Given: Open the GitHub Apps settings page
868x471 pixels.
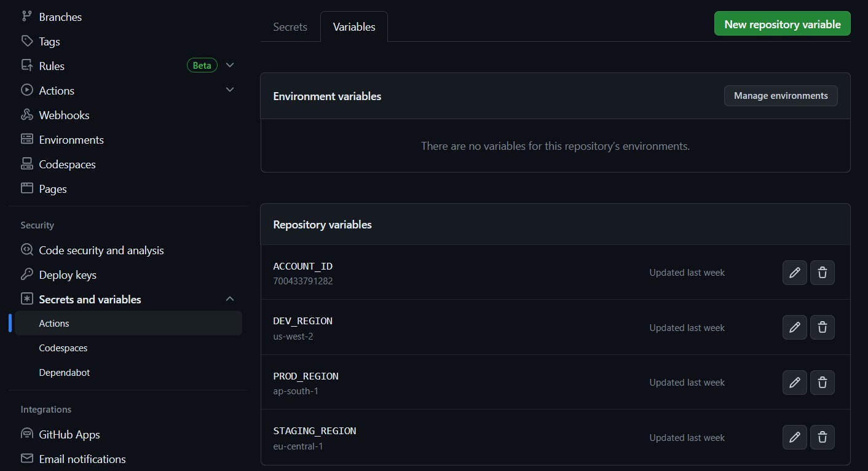Looking at the screenshot, I should [x=69, y=434].
